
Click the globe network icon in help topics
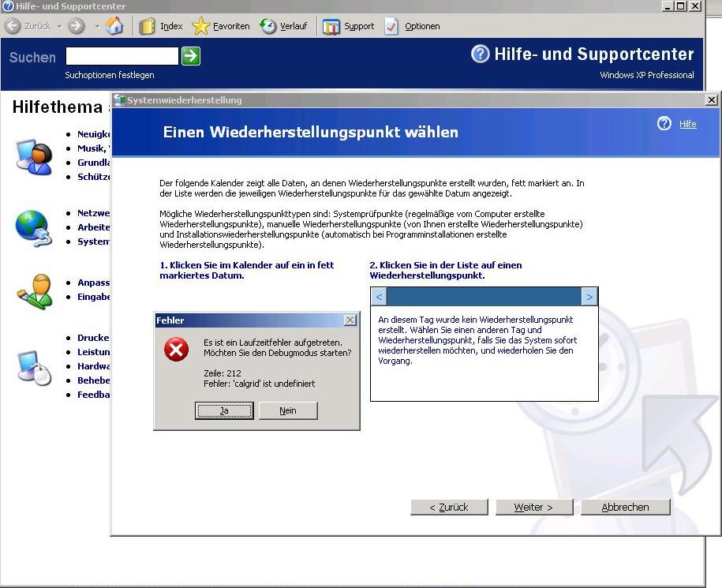point(33,228)
